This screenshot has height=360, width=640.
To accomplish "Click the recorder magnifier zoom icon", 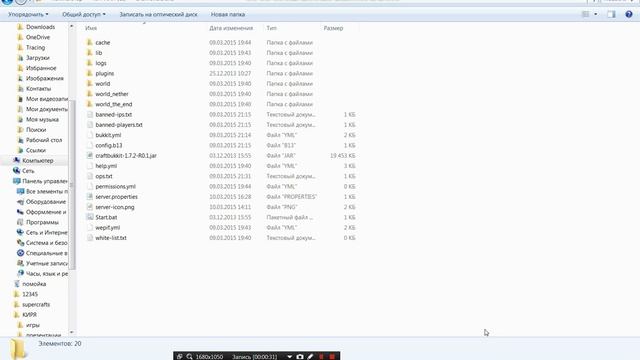I will [189, 356].
